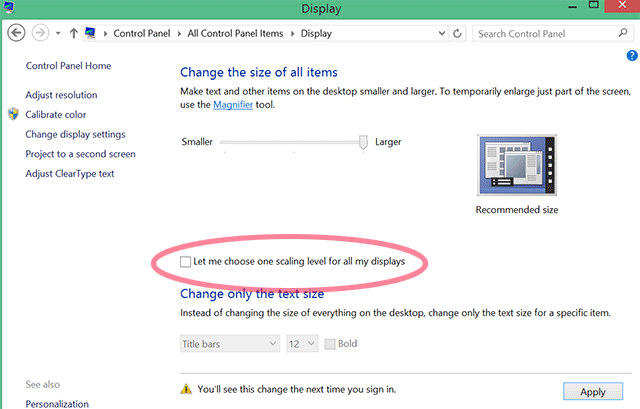The height and width of the screenshot is (409, 640).
Task: Open Control Panel Home link
Action: click(68, 66)
